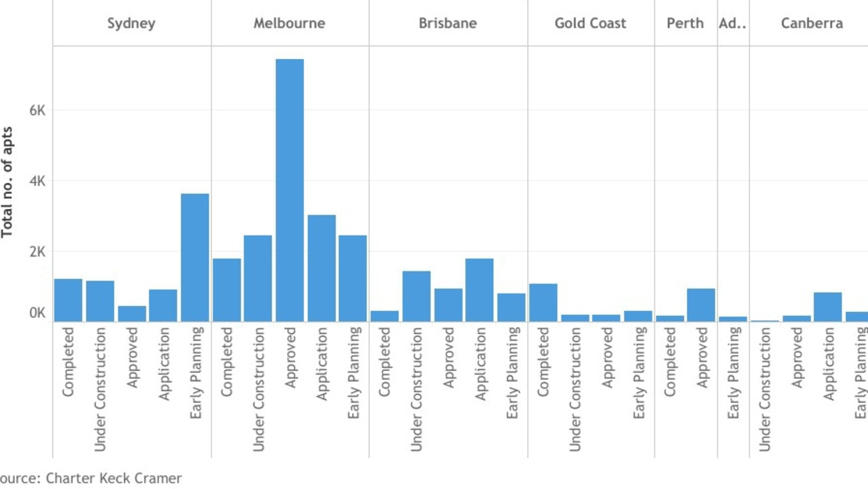Click the Perth city header
Screen dimensions: 868x489
tap(686, 23)
